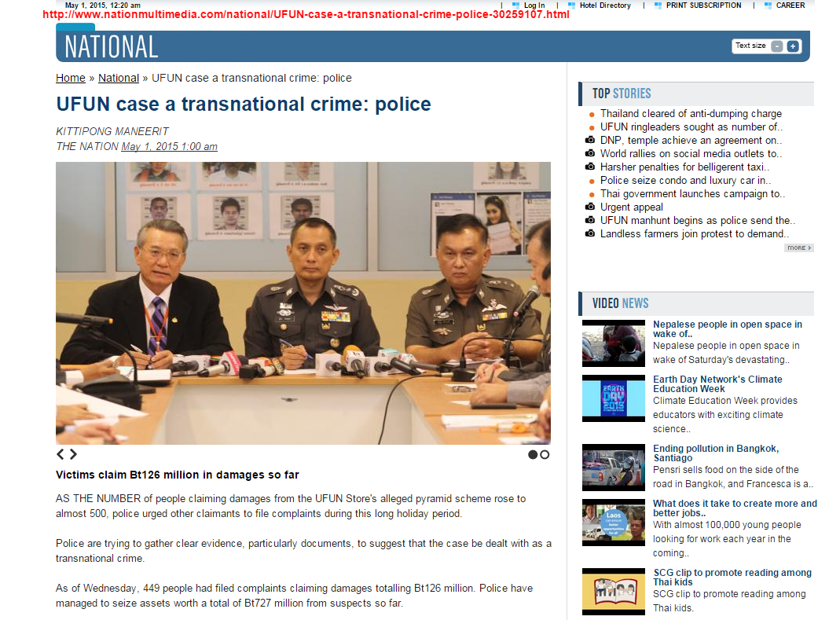840x620 pixels.
Task: Click subheading Victims claim Bt126 million
Action: tap(178, 475)
